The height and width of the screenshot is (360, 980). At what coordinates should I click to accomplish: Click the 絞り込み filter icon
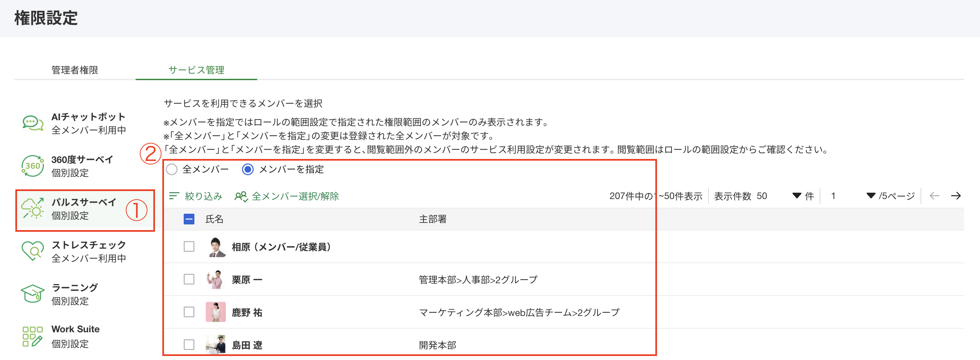point(174,196)
